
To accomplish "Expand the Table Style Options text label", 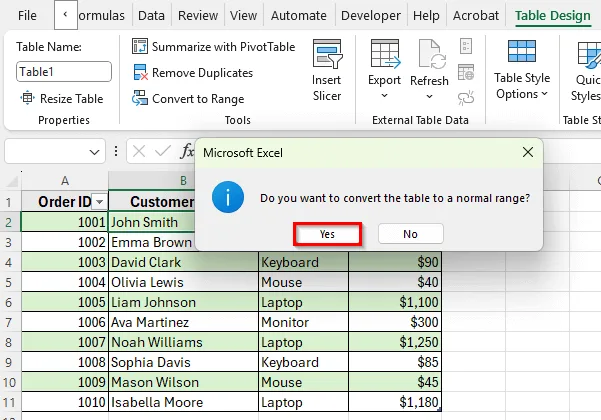I will [522, 86].
